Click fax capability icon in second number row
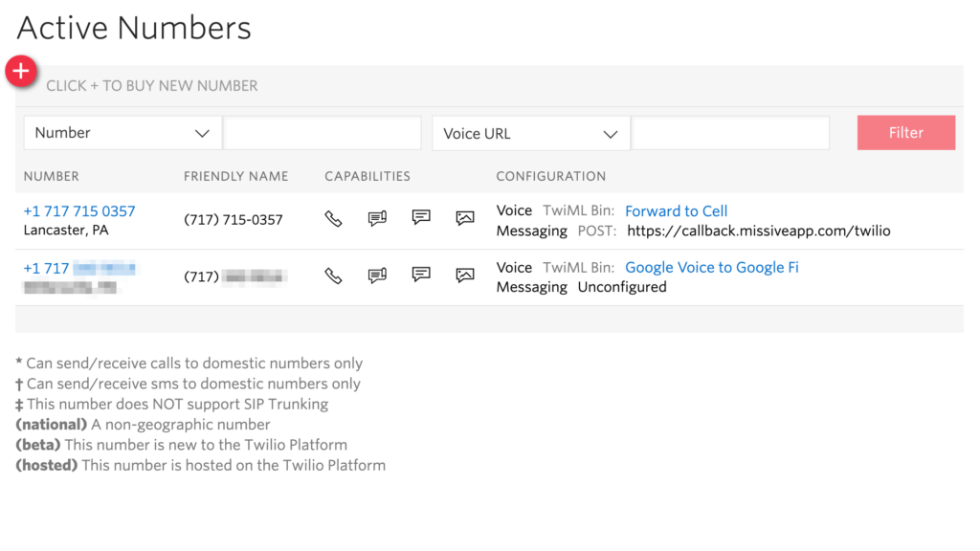This screenshot has width=980, height=551. pos(377,276)
